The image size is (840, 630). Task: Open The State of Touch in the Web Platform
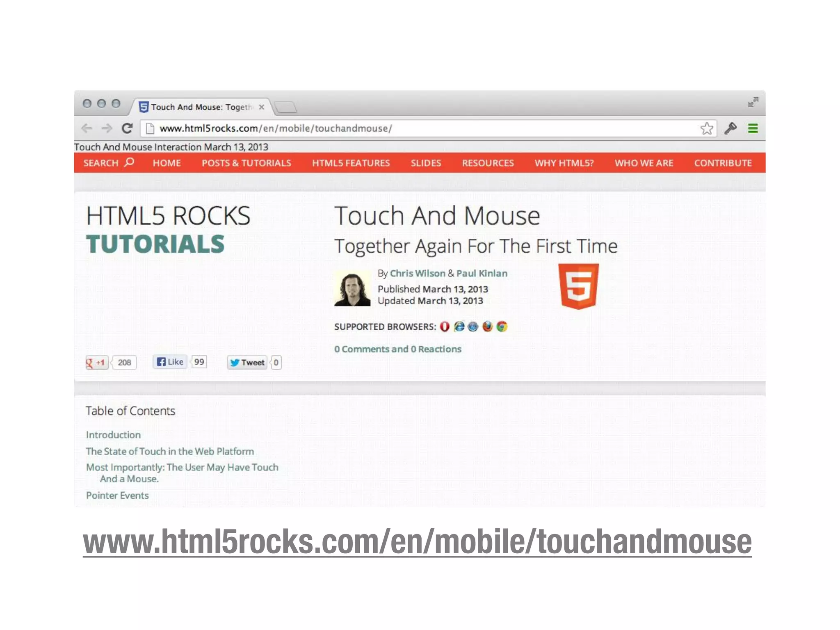170,451
